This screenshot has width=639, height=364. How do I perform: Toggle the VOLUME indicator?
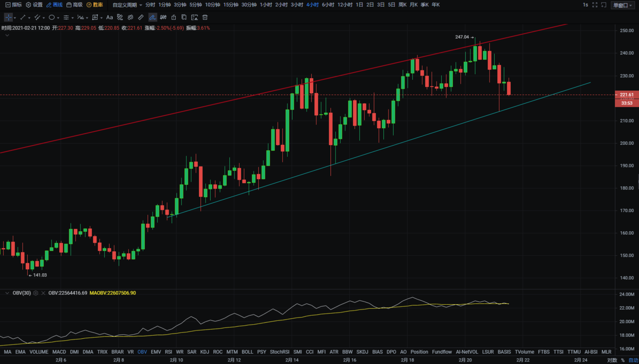pos(39,352)
